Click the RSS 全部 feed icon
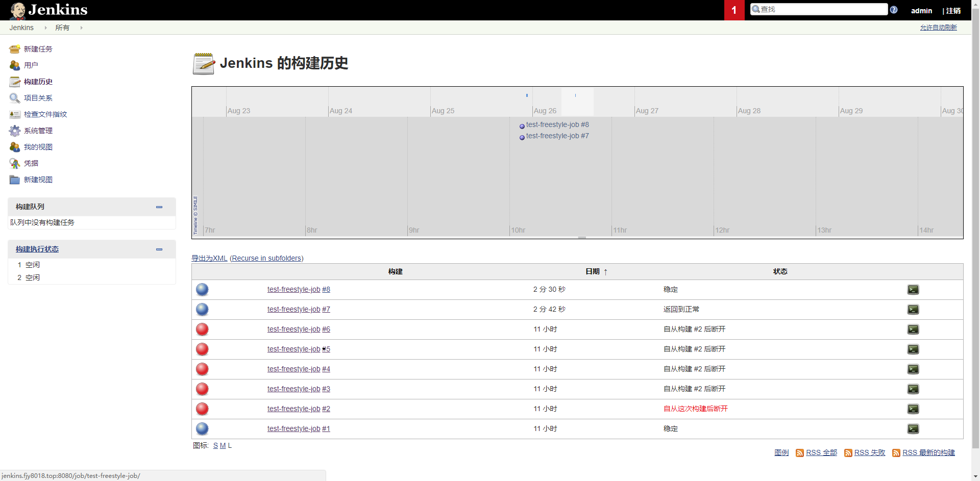The image size is (980, 481). pos(800,453)
